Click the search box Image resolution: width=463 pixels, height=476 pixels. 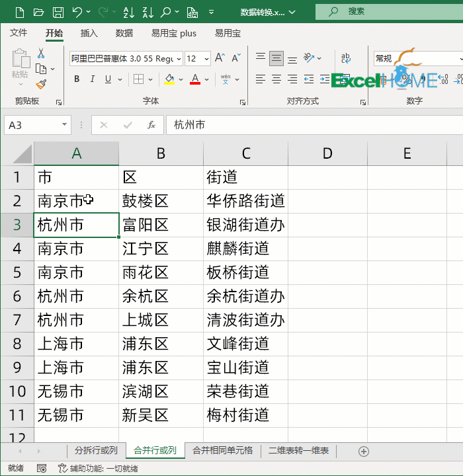(389, 11)
